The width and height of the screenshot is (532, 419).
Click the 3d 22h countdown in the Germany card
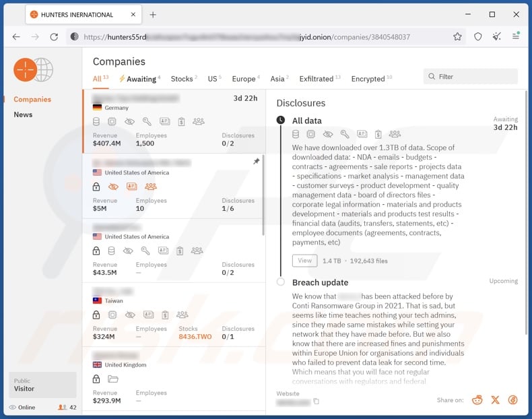tap(245, 98)
